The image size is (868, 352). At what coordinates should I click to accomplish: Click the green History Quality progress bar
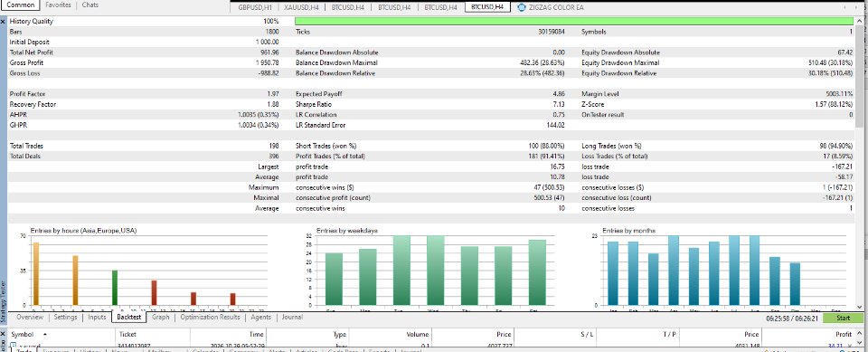coord(575,21)
